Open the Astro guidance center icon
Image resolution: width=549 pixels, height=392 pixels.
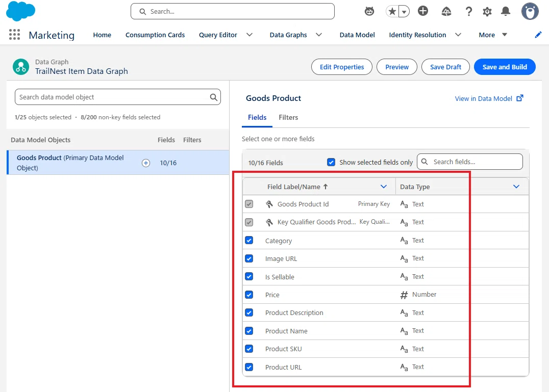point(369,12)
